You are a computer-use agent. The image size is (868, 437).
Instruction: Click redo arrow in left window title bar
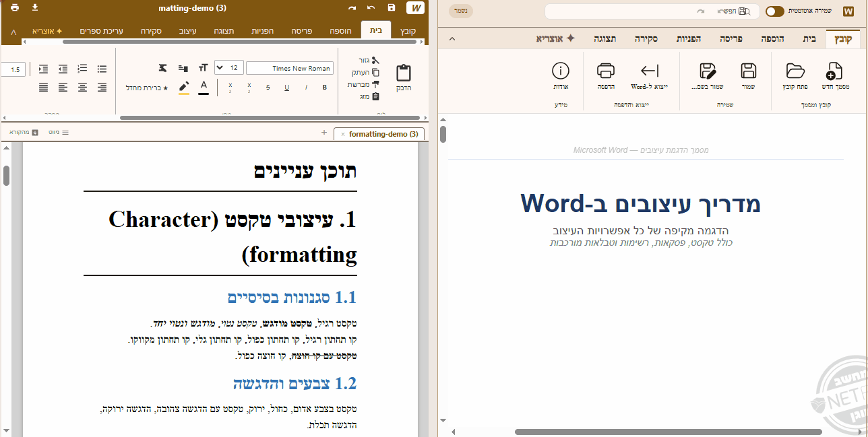tap(352, 8)
